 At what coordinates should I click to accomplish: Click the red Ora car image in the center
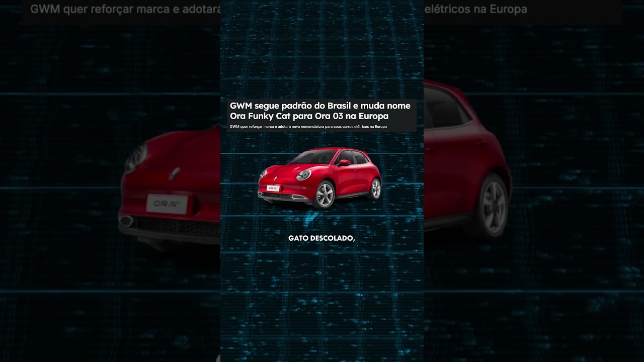(320, 178)
